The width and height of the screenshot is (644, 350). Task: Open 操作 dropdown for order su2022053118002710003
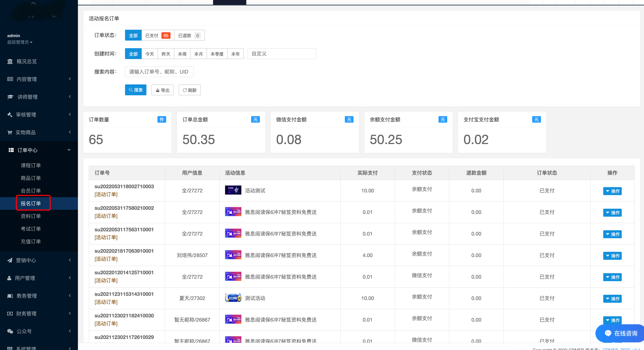point(612,191)
